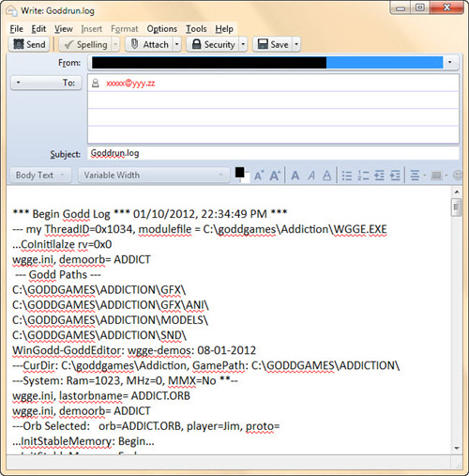Screen dimensions: 469x476
Task: Open the Format menu
Action: coord(125,29)
